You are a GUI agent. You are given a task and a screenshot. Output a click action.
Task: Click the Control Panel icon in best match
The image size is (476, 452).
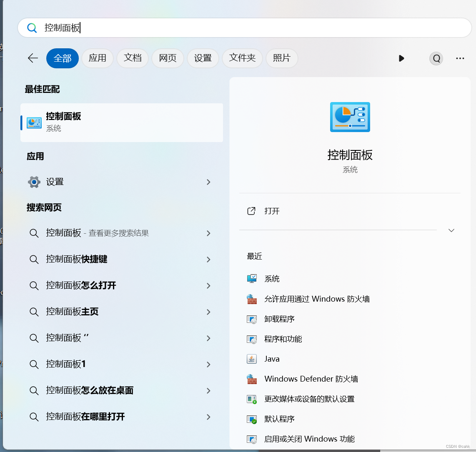[34, 123]
